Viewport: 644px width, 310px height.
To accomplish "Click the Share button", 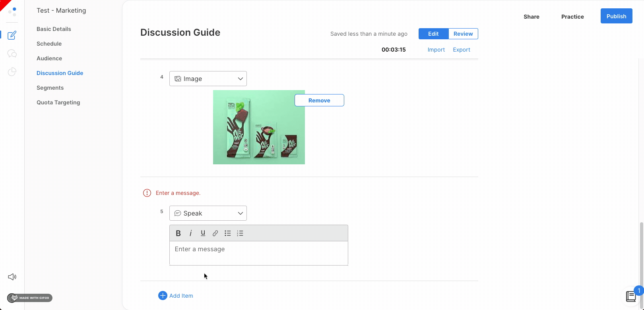I will click(x=531, y=17).
